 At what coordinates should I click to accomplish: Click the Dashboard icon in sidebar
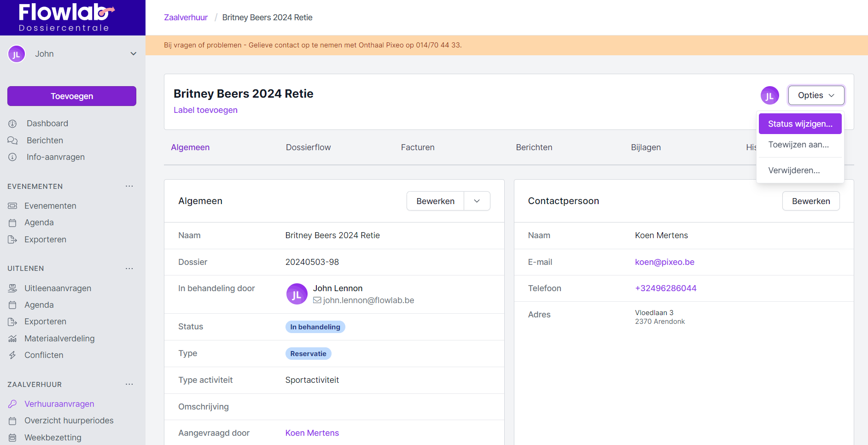coord(12,123)
